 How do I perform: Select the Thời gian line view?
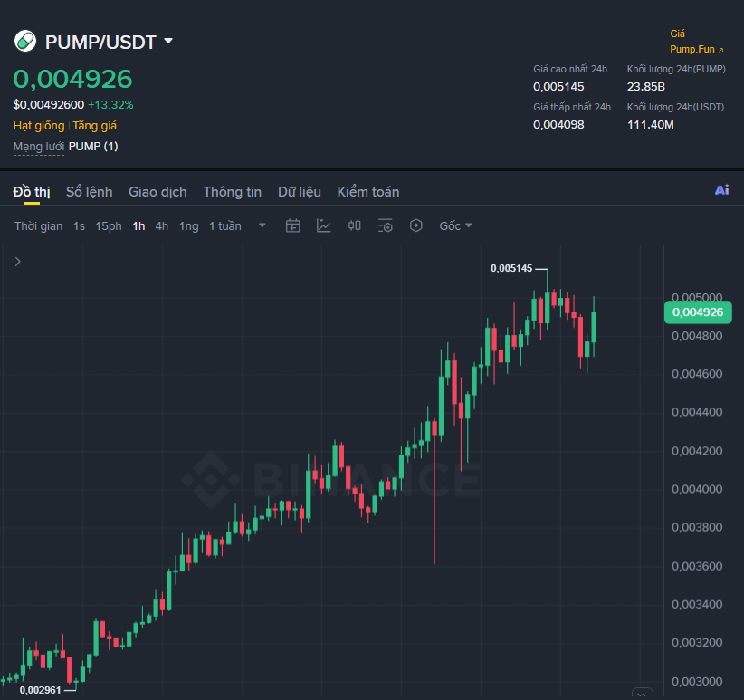coord(38,225)
